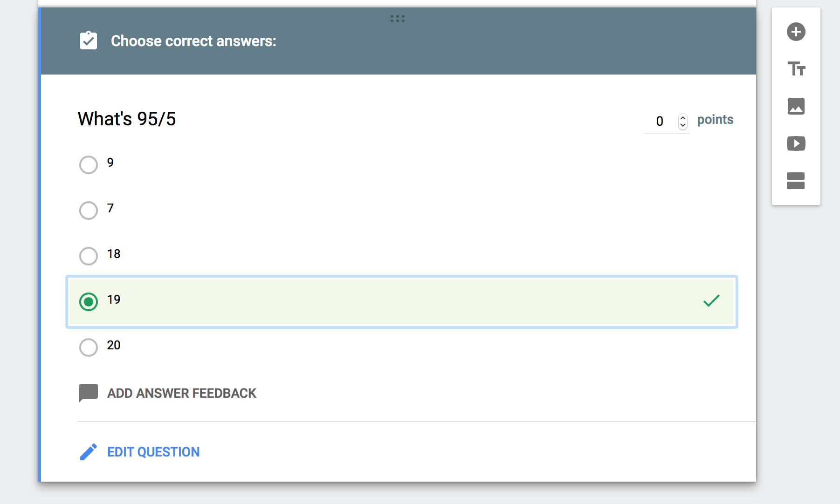
Task: Select the radio button for answer 9
Action: [x=89, y=164]
